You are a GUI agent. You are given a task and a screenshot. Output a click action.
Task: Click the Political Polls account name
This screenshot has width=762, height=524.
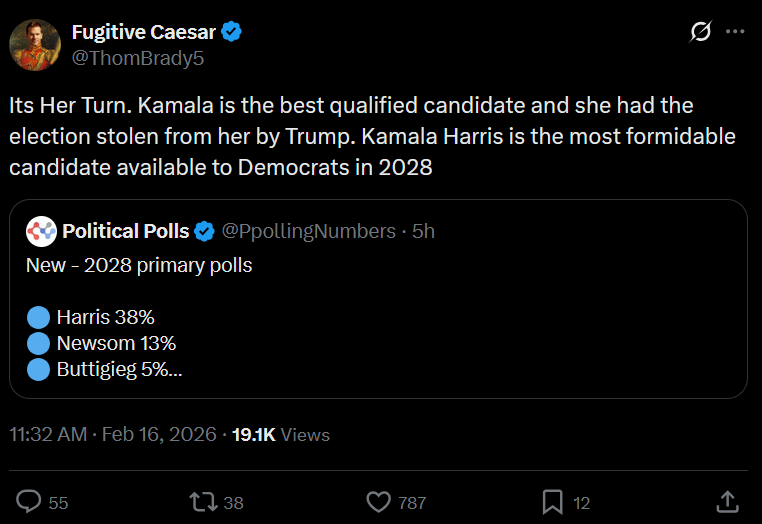coord(125,231)
